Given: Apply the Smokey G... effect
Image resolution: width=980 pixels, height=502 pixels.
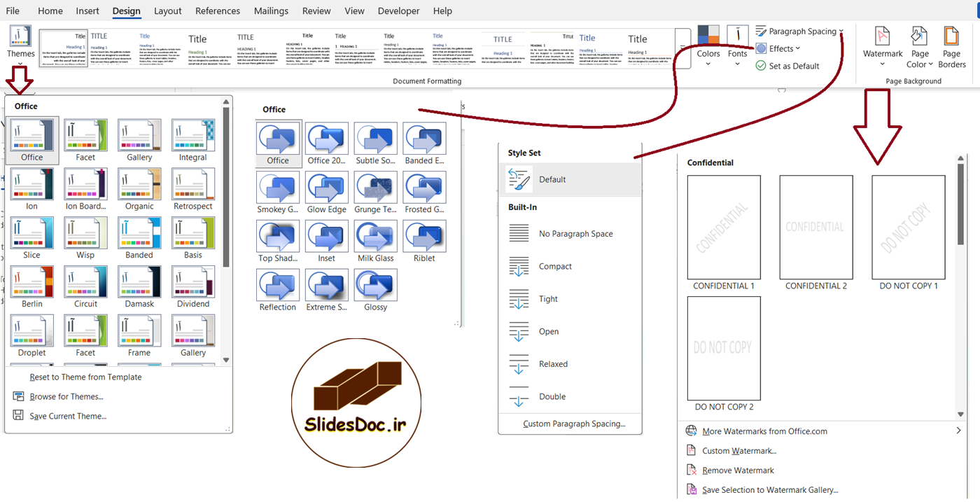Looking at the screenshot, I should [278, 193].
